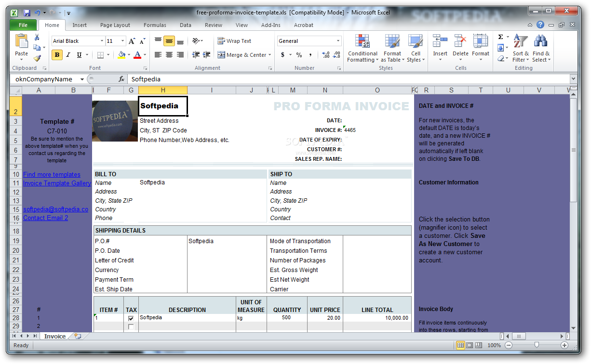
Task: Click the Wrap Text button
Action: coord(235,41)
